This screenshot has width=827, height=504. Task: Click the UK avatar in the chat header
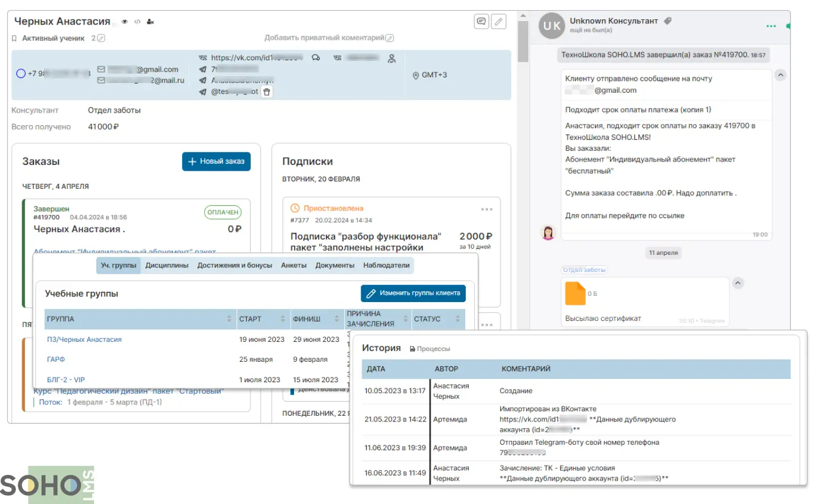tap(552, 26)
